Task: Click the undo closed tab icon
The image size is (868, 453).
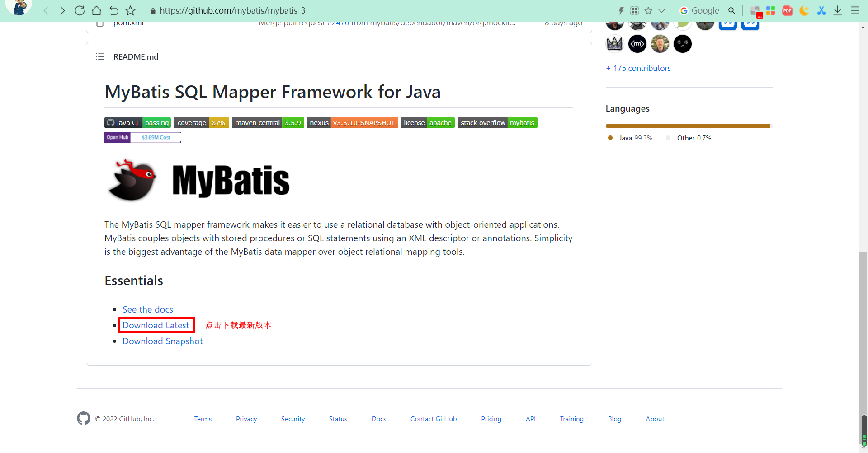Action: click(113, 10)
